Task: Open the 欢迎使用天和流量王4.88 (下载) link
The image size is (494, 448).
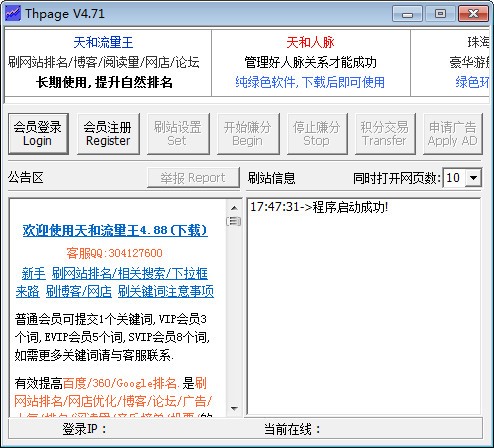Action: [115, 230]
